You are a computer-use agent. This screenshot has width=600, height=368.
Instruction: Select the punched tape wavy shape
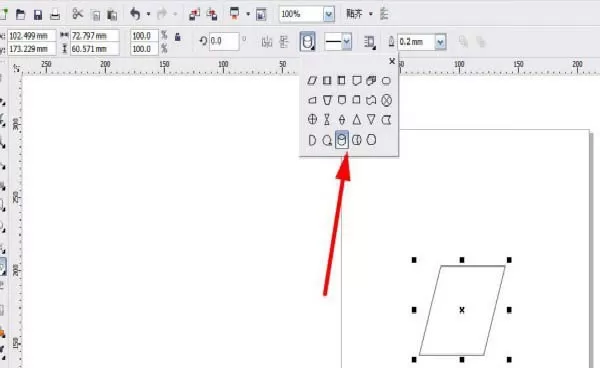pos(371,100)
